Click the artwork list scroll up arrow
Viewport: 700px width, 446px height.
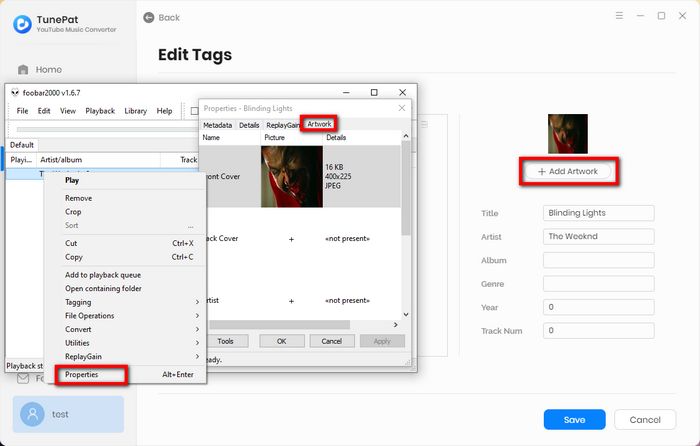(406, 136)
